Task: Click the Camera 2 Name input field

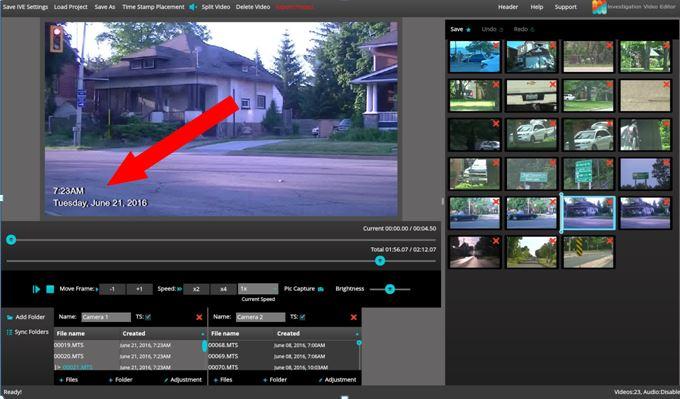Action: coord(260,317)
